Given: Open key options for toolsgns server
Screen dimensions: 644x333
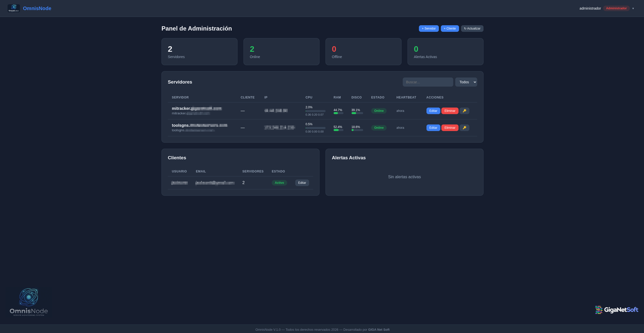Looking at the screenshot, I should tap(464, 128).
